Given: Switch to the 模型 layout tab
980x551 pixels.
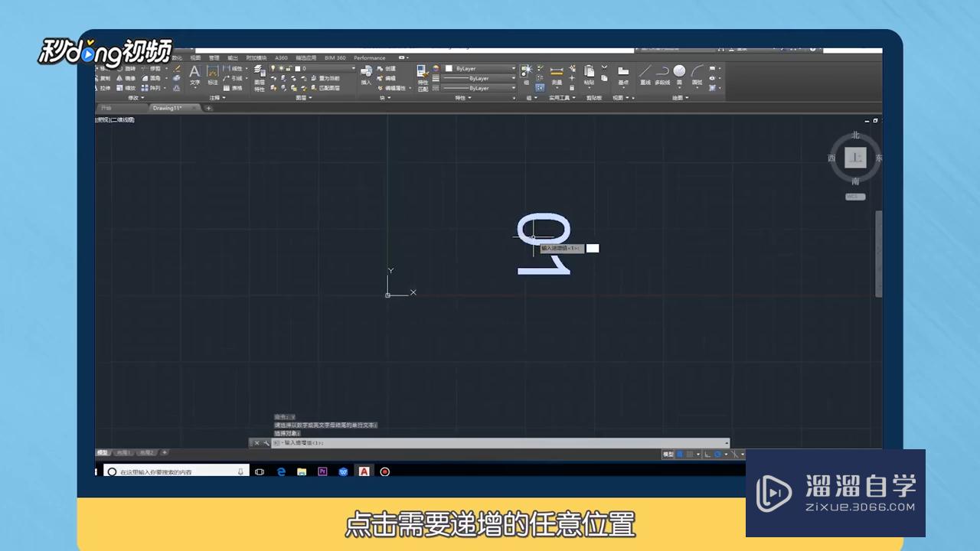Looking at the screenshot, I should pyautogui.click(x=103, y=453).
